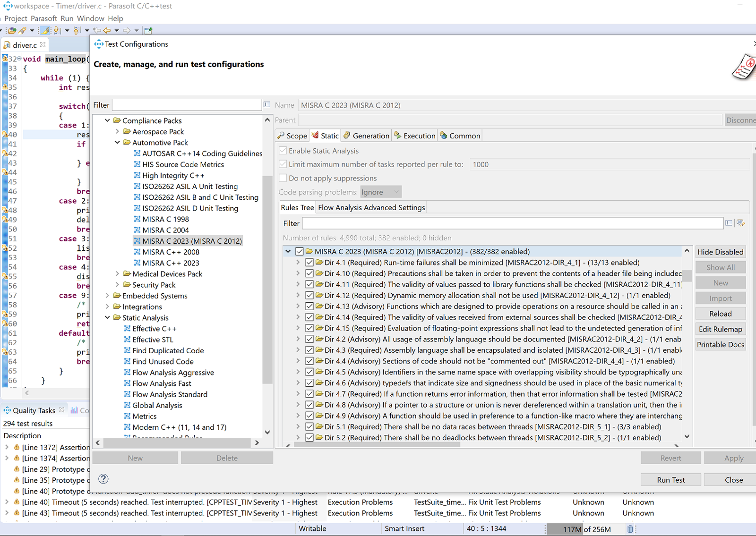Click the AUTOSAR C++14 configuration icon

click(x=137, y=153)
